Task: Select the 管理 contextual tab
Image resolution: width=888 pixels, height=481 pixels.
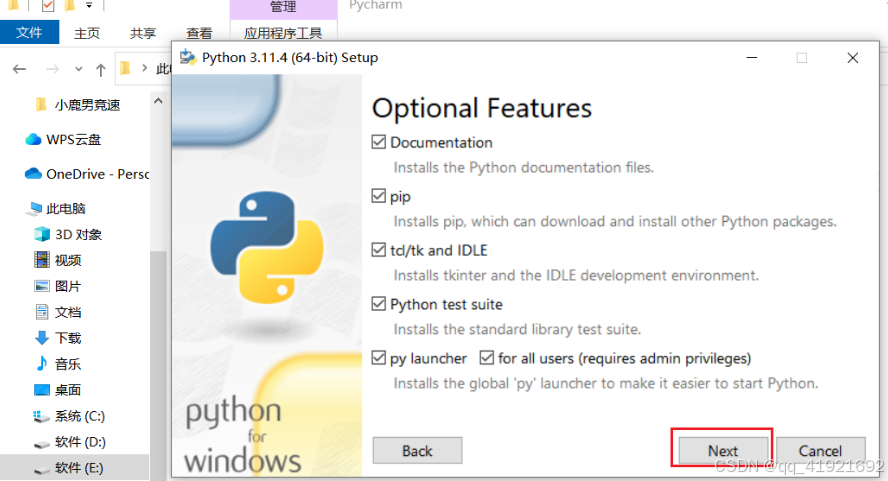Action: 283,7
